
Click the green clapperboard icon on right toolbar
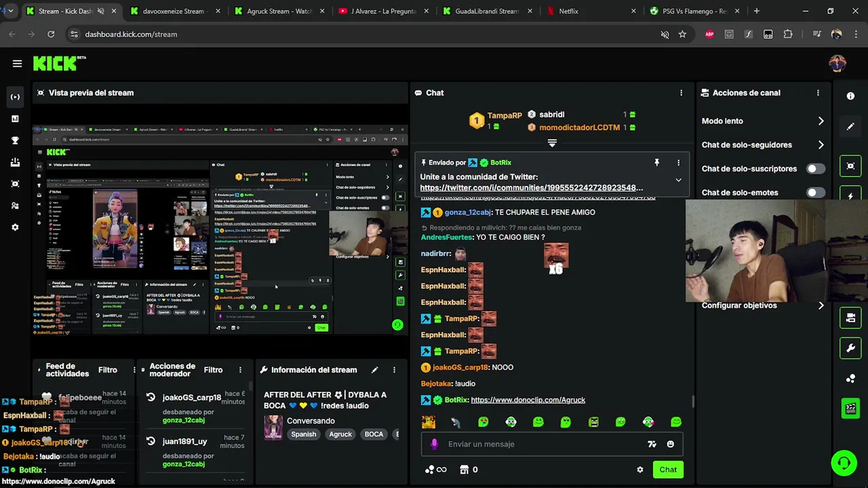pos(850,408)
